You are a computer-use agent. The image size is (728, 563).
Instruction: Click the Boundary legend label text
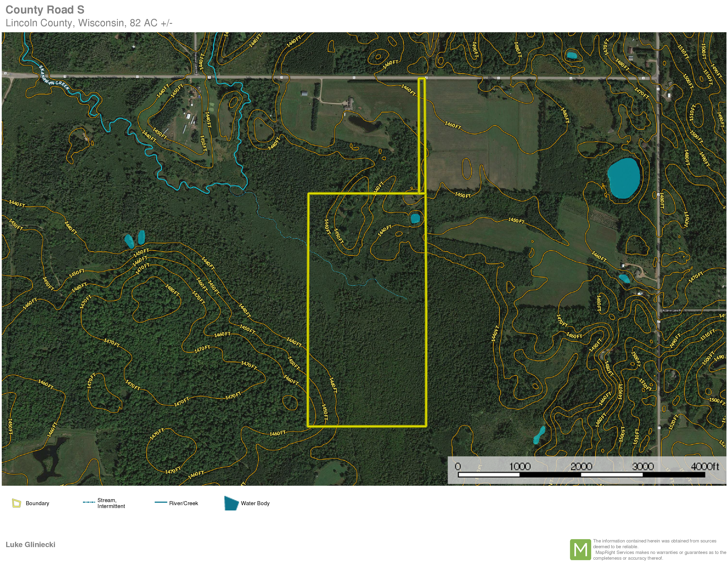(x=37, y=503)
